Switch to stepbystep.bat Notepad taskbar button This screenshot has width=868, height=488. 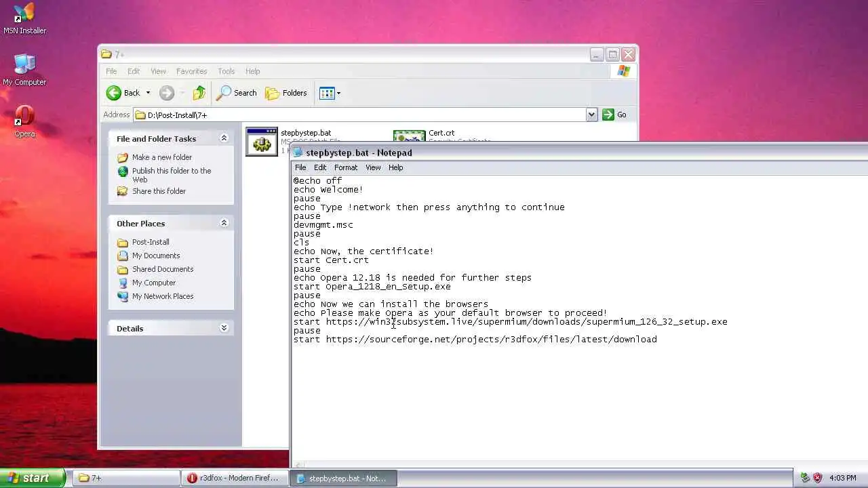pos(344,478)
